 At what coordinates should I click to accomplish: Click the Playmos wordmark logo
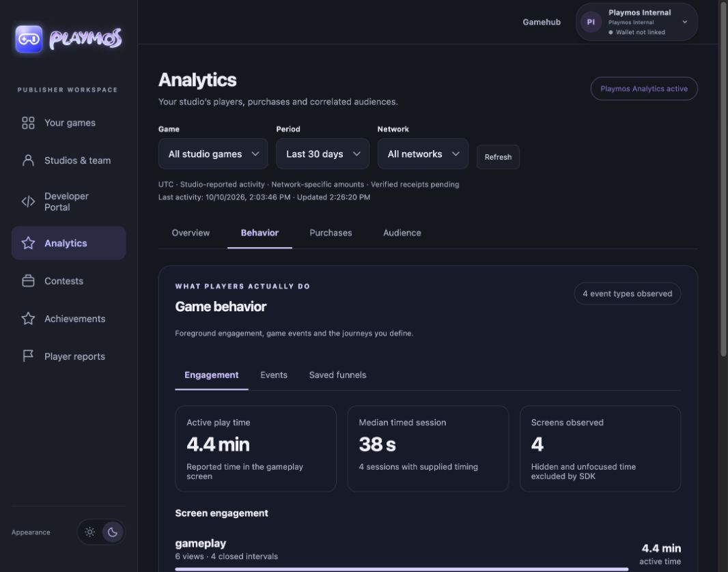[85, 38]
